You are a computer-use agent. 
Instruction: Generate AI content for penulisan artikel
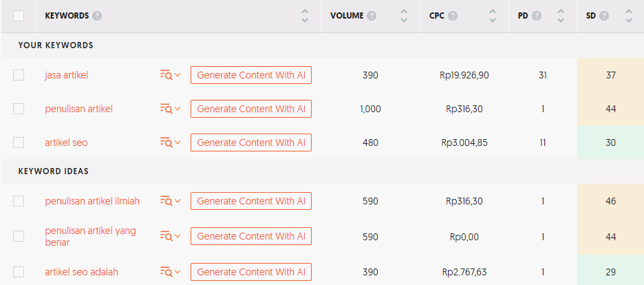251,109
